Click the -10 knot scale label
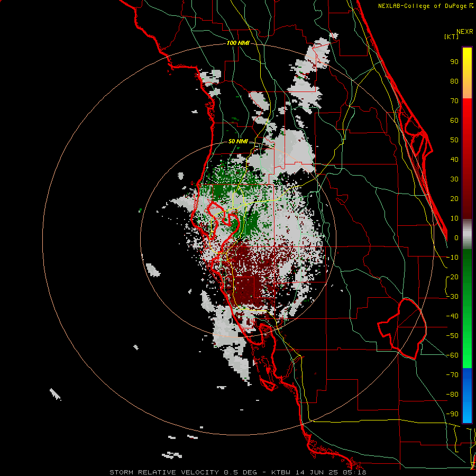 453,258
